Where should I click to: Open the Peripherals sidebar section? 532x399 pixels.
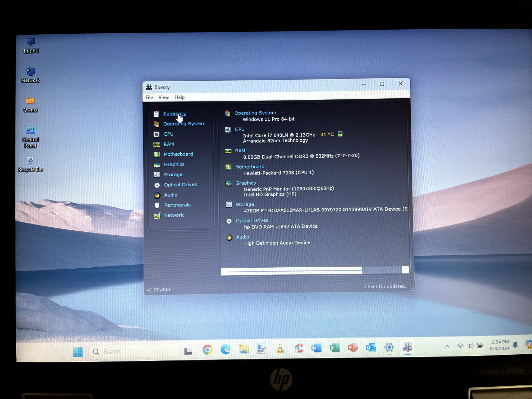177,205
